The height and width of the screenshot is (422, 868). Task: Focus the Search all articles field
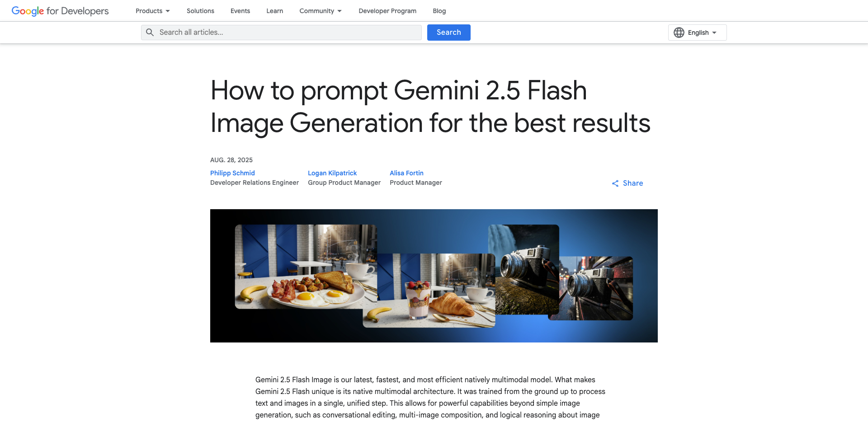[x=281, y=33]
